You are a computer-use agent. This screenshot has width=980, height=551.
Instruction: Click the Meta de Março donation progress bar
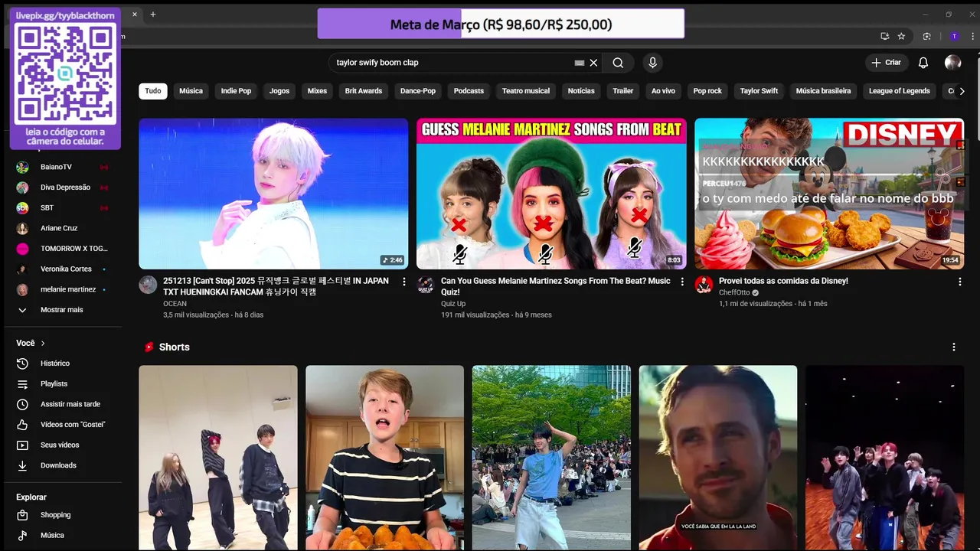coord(501,24)
